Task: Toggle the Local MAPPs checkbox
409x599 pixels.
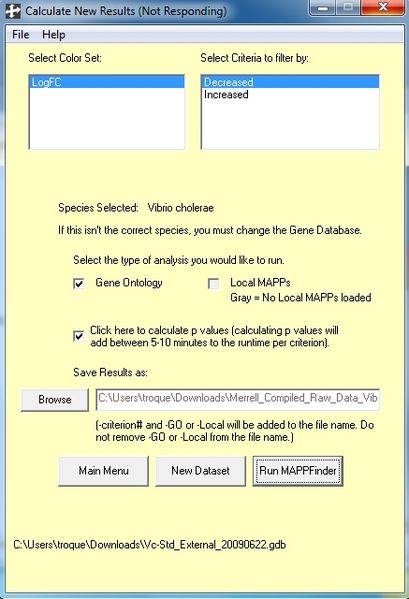Action: [213, 283]
